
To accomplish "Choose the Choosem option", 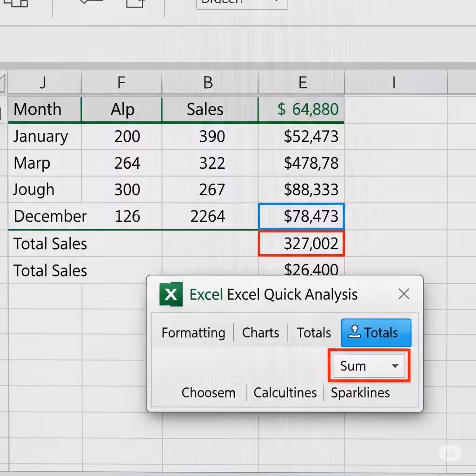I will tap(209, 393).
